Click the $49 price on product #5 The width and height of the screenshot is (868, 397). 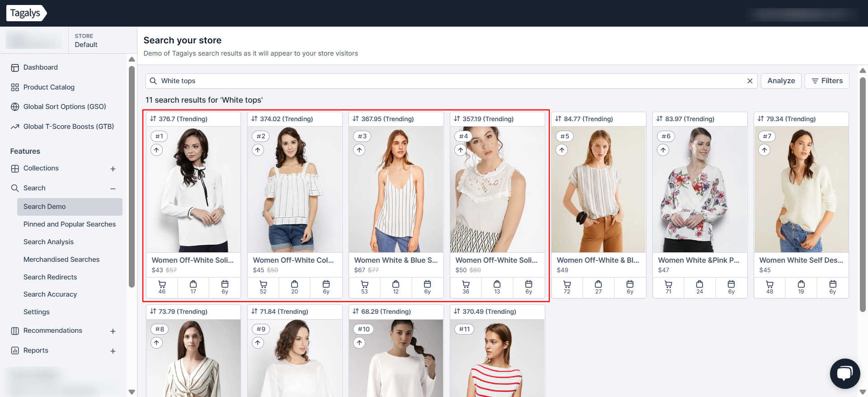(x=562, y=270)
